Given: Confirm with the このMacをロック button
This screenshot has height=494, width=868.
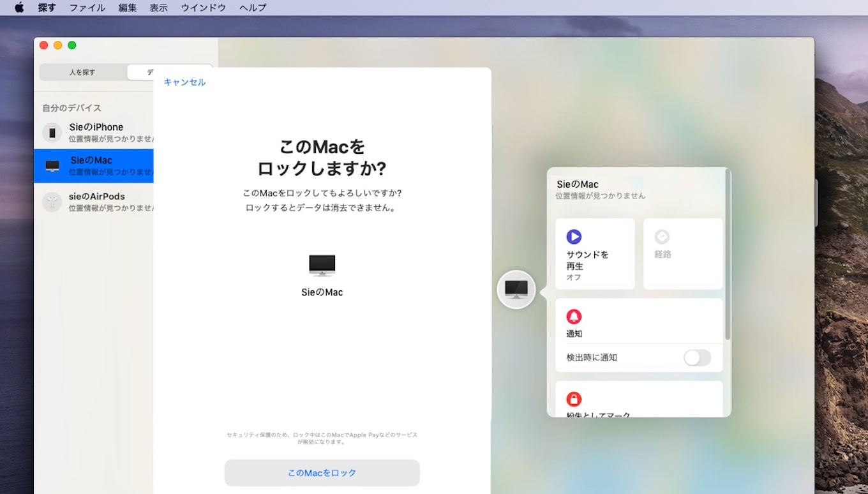Looking at the screenshot, I should [322, 473].
